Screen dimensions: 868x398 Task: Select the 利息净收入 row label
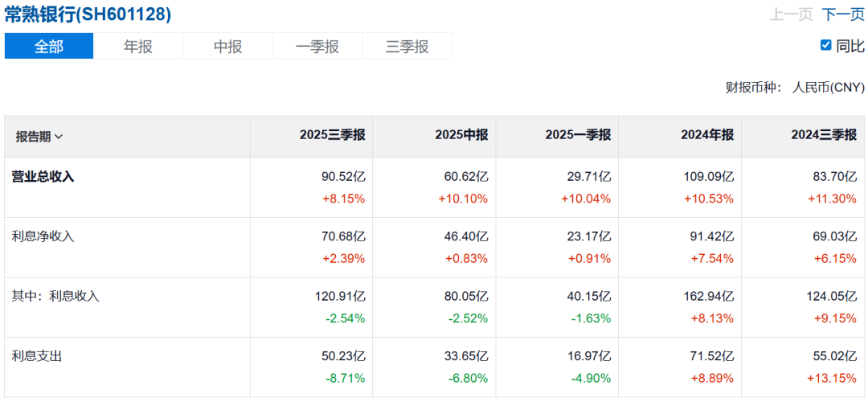43,236
